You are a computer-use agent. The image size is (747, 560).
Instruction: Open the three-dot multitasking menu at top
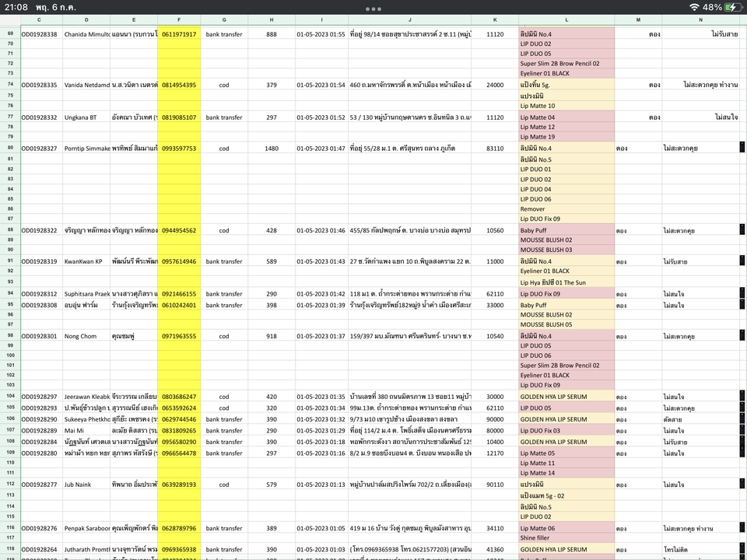(373, 9)
